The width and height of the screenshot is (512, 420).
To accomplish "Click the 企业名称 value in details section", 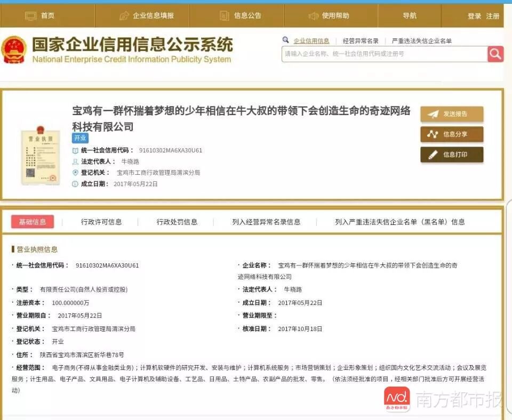I will (x=347, y=271).
